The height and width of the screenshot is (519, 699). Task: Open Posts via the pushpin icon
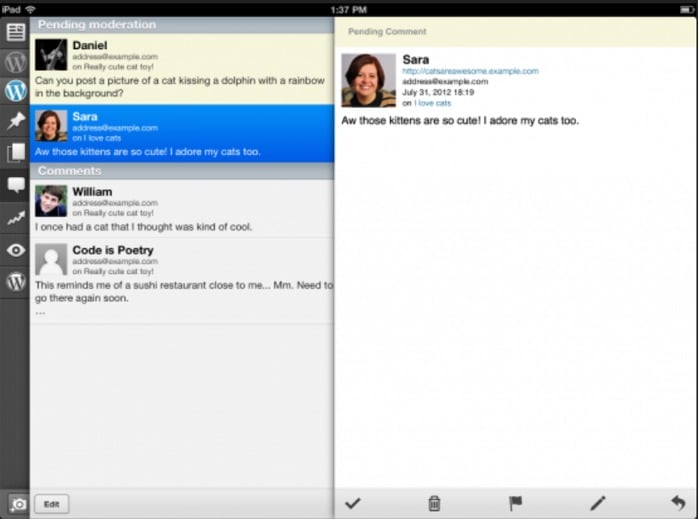click(x=16, y=121)
